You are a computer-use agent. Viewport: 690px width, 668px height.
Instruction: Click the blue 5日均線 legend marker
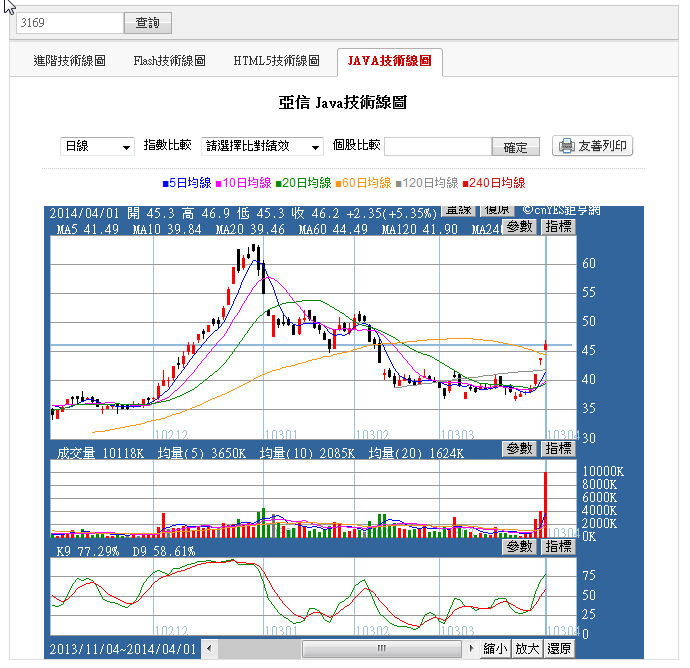[x=164, y=183]
